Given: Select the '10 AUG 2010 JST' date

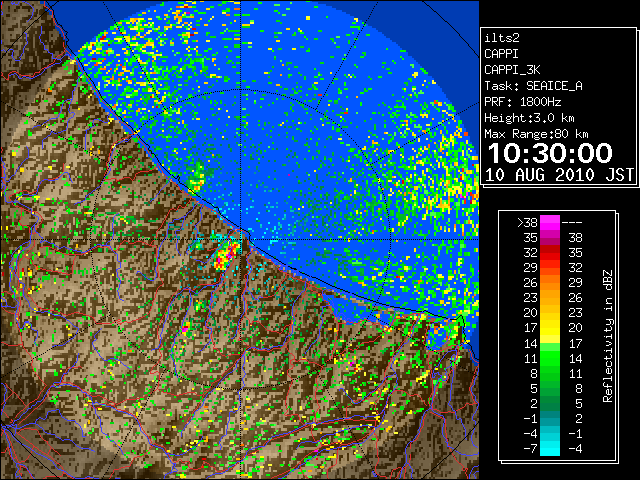Looking at the screenshot, I should click(x=559, y=175).
